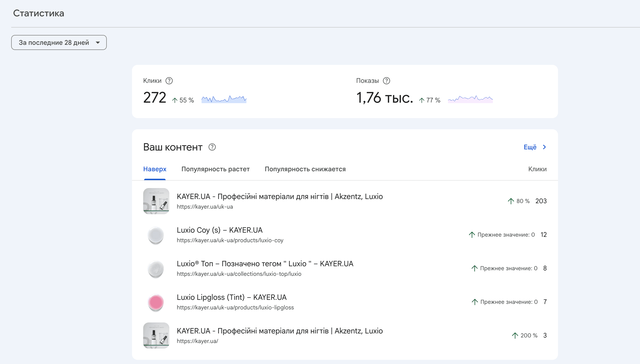Click the Клики sparkline chart
Viewport: 640px width, 364px height.
pyautogui.click(x=224, y=99)
